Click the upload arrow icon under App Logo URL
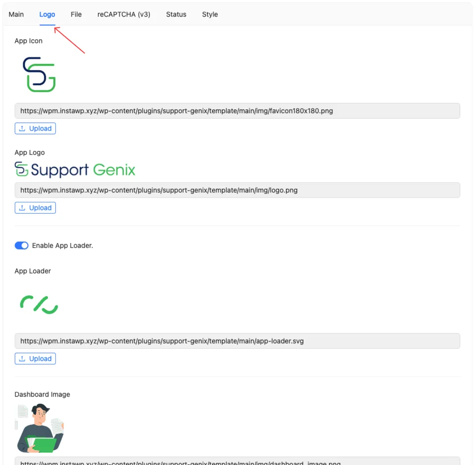476x465 pixels. point(22,208)
